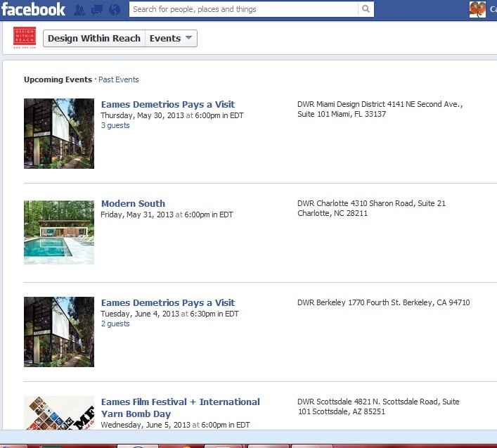This screenshot has height=448, width=497.
Task: Click the search magnifier button
Action: 366,9
